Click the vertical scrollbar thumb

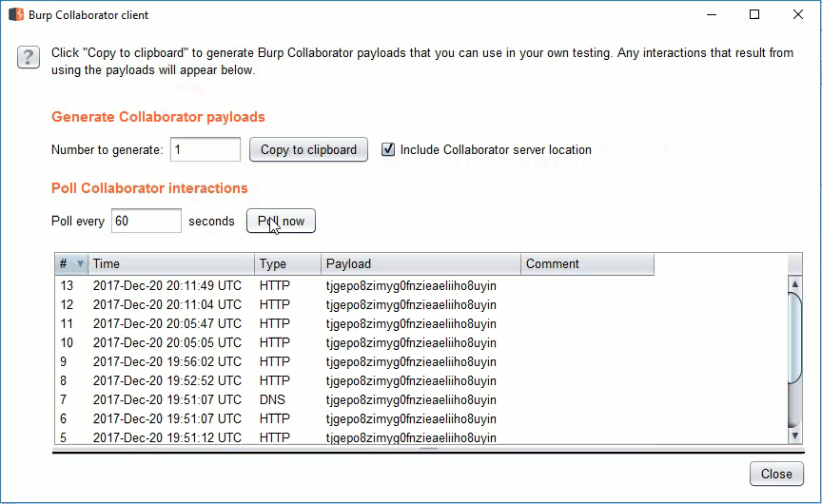point(795,339)
